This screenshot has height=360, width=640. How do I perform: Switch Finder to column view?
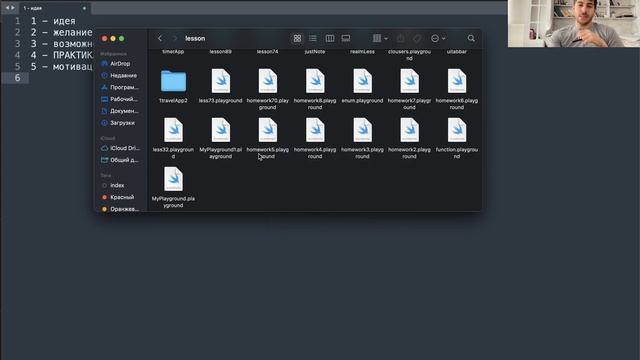point(330,38)
